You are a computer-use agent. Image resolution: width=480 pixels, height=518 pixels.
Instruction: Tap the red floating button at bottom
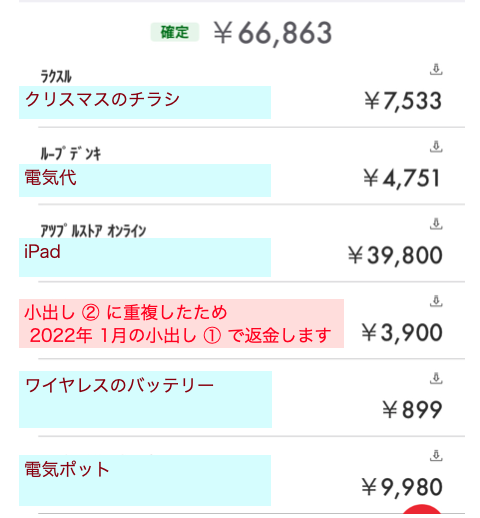tap(422, 510)
